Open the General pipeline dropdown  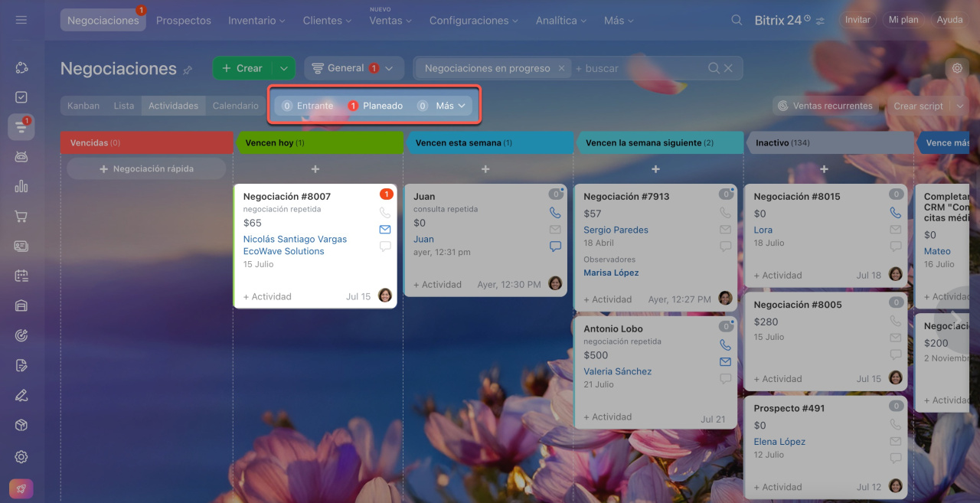click(x=354, y=68)
